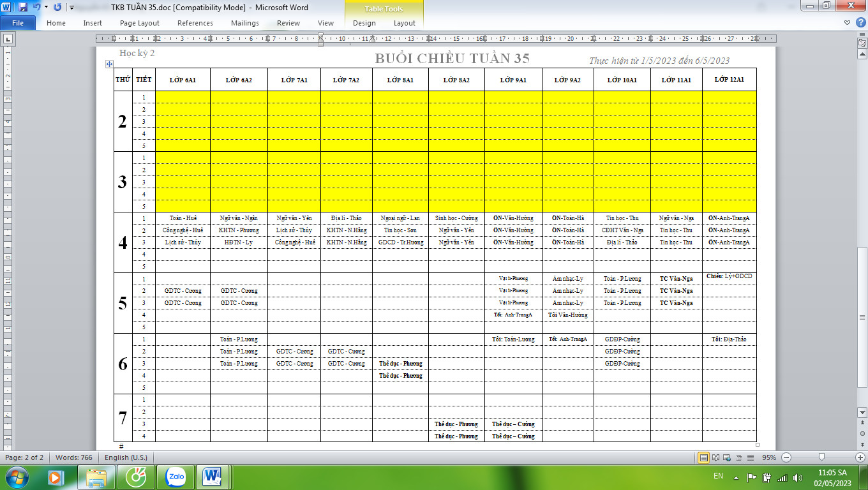Click the Save icon in Quick Access Toolbar
This screenshot has height=490, width=868.
23,8
